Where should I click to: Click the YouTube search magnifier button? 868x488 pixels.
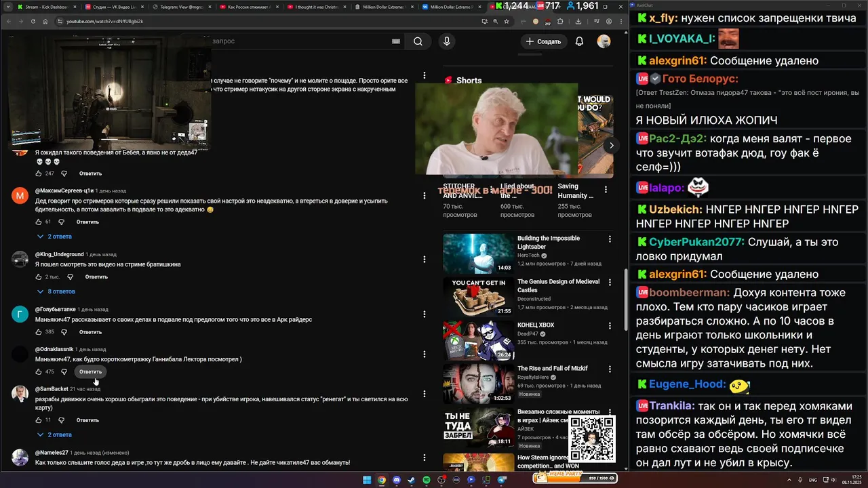pyautogui.click(x=418, y=41)
